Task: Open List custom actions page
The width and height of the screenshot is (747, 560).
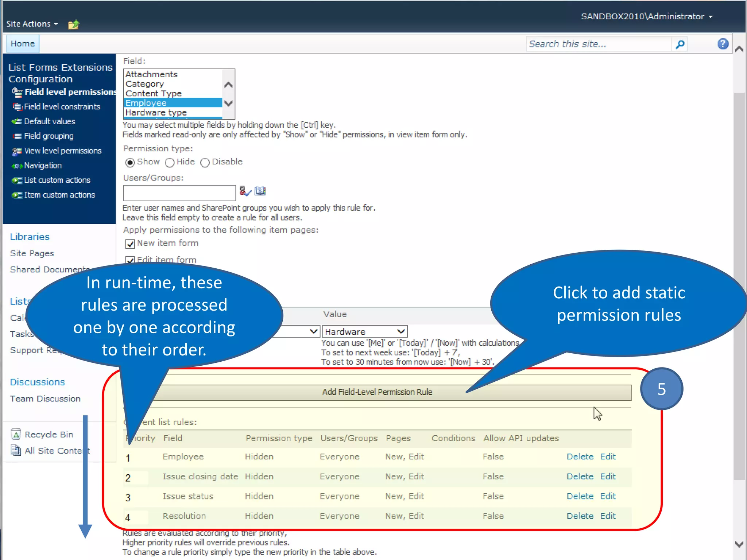Action: point(57,180)
